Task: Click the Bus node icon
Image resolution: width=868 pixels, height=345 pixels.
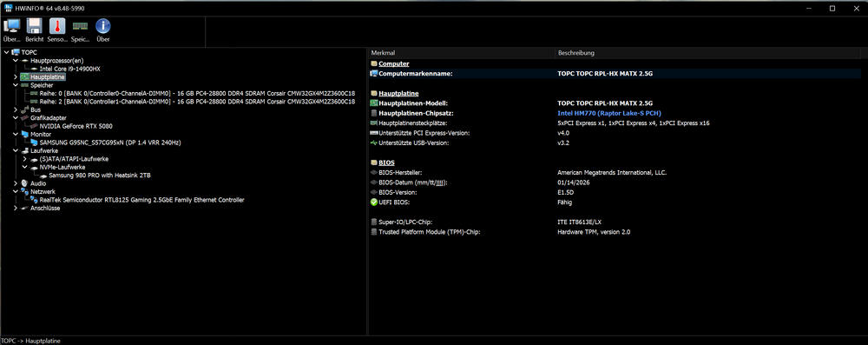Action: pos(24,109)
